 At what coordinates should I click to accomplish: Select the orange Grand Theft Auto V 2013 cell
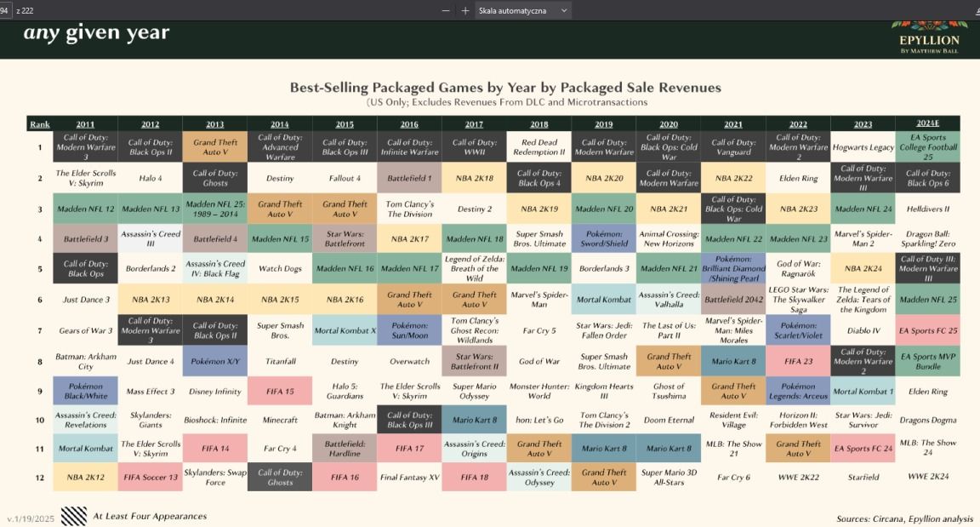click(x=214, y=147)
